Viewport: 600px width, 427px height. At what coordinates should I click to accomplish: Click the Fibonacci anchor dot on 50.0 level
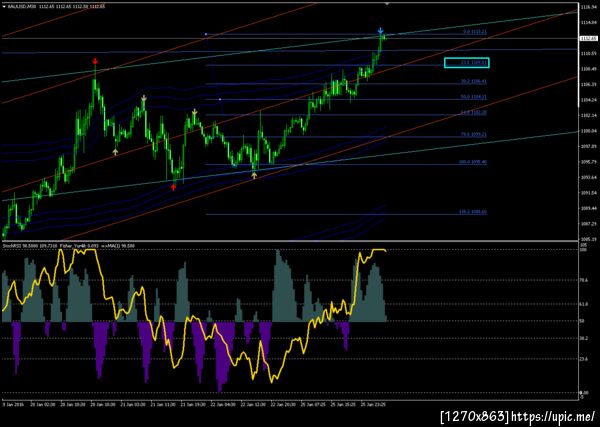[x=220, y=99]
